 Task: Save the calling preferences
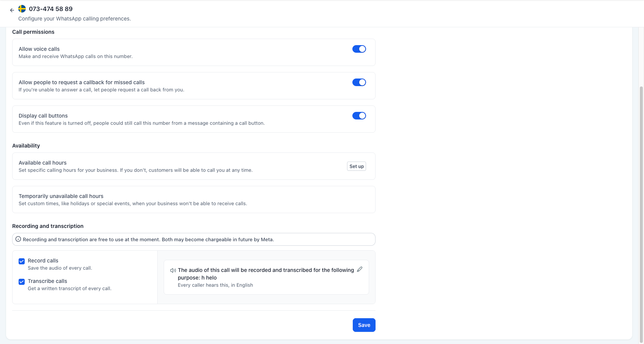[x=364, y=325]
